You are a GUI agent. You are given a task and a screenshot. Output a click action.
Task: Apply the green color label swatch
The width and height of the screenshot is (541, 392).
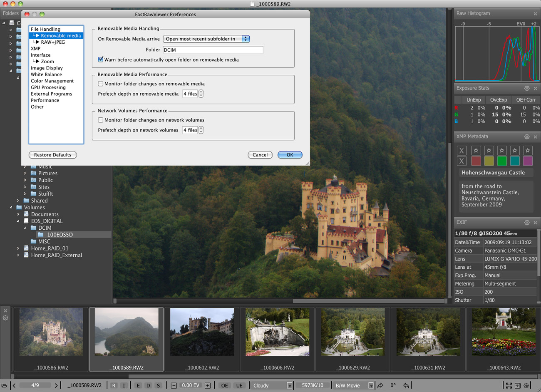click(502, 161)
